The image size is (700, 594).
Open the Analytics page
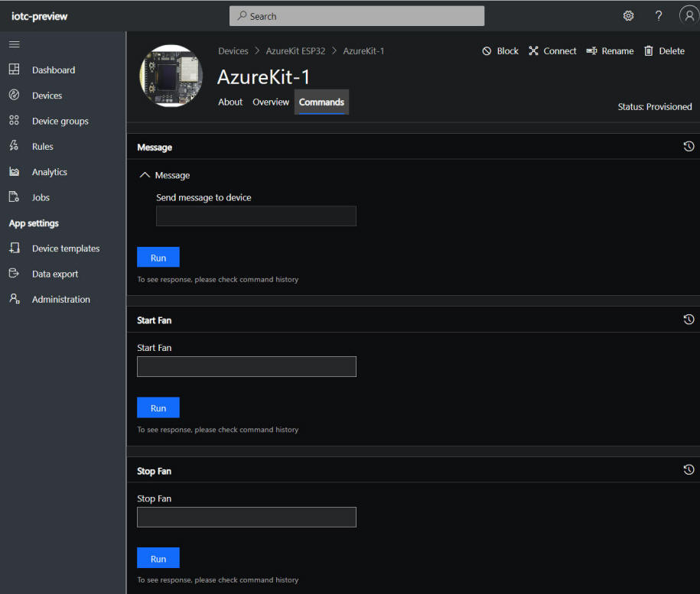click(x=50, y=172)
